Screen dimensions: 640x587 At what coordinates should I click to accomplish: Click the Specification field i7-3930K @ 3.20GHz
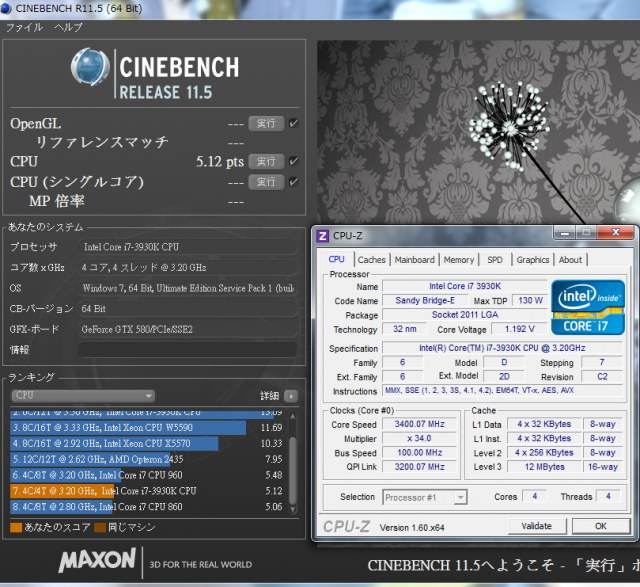(x=502, y=348)
